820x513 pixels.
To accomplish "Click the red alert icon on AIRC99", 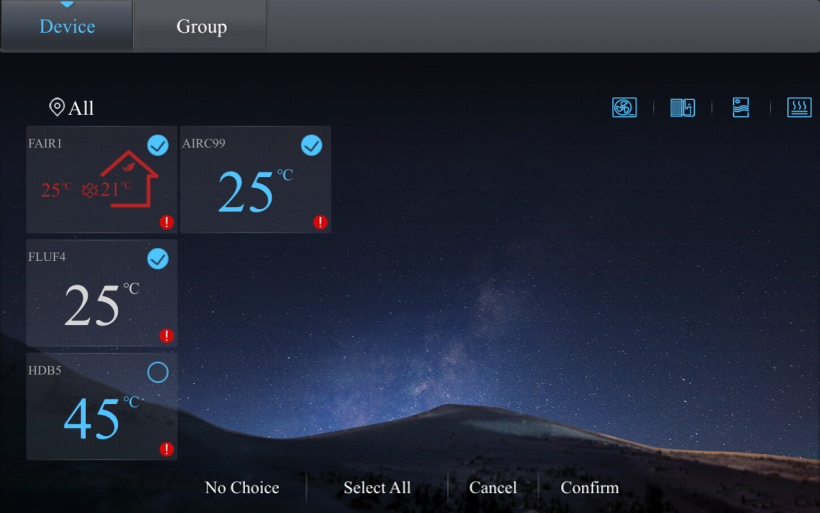I will coord(320,222).
